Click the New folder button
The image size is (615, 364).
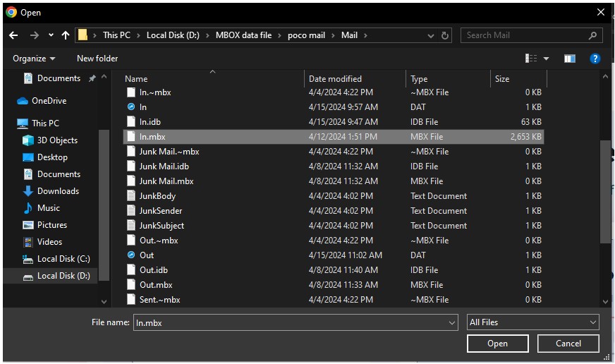tap(97, 59)
